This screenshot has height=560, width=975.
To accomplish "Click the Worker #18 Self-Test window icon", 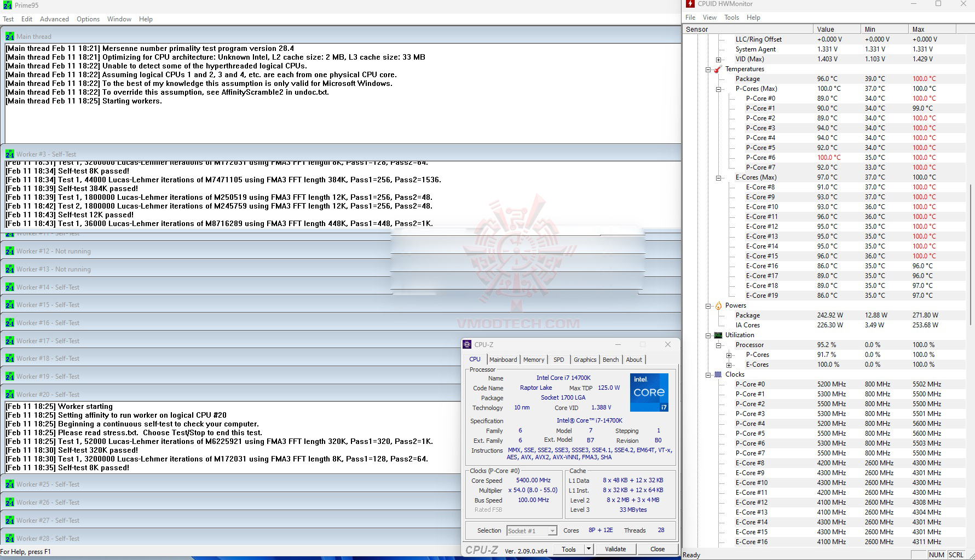I will click(x=10, y=358).
